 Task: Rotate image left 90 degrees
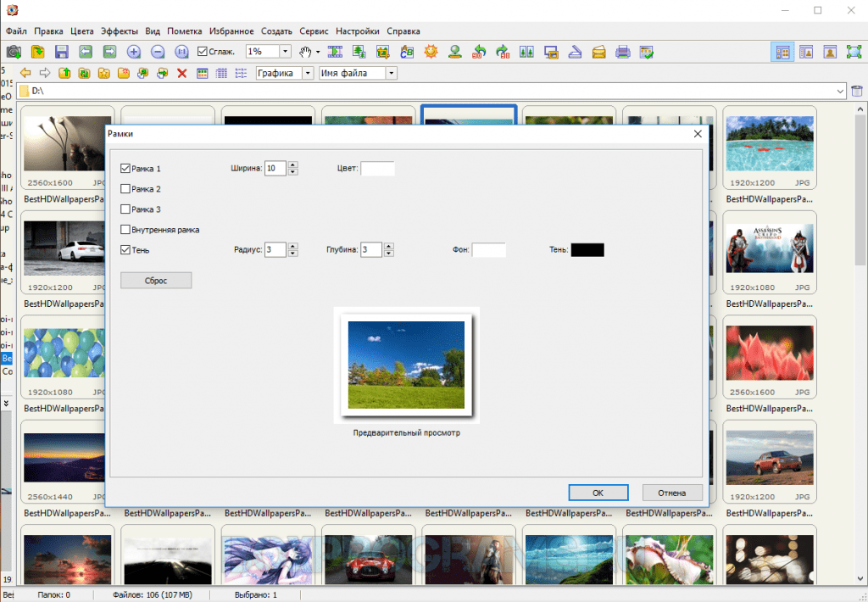(479, 52)
